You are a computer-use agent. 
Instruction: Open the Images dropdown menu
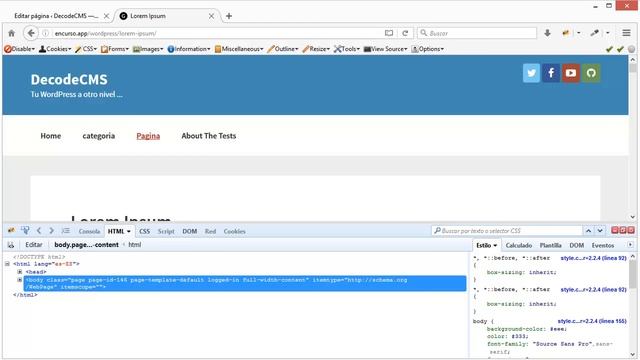click(148, 49)
